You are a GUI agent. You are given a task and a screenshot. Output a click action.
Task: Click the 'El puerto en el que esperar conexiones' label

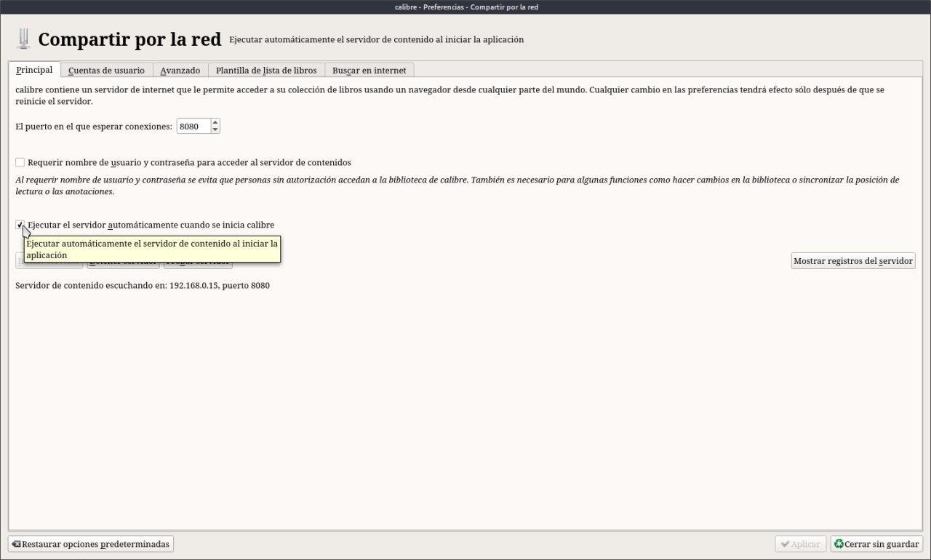click(94, 127)
